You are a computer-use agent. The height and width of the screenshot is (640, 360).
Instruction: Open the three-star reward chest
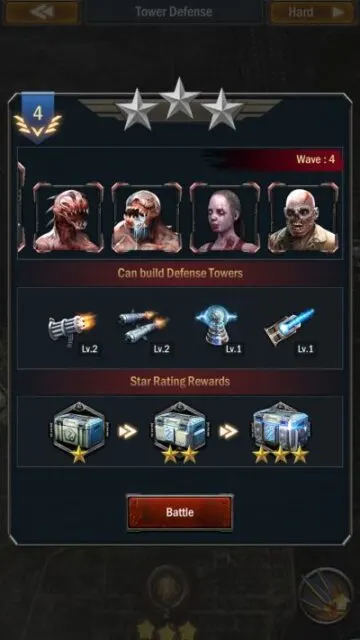point(281,431)
